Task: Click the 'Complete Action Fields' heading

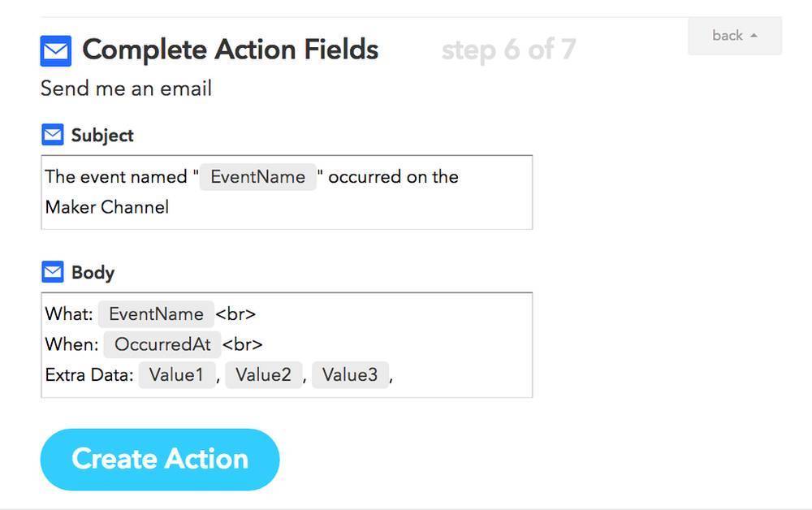Action: click(x=231, y=50)
